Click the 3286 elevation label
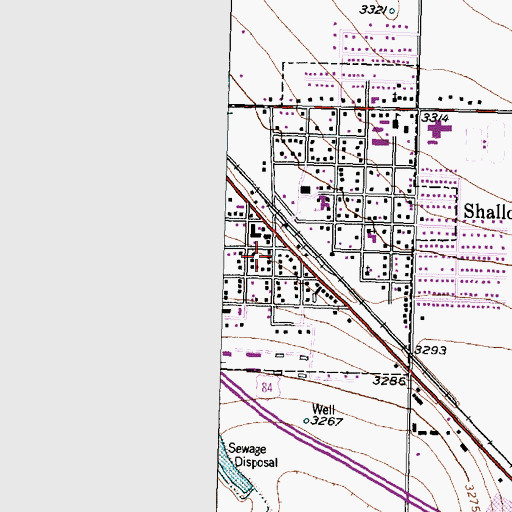 tap(389, 380)
